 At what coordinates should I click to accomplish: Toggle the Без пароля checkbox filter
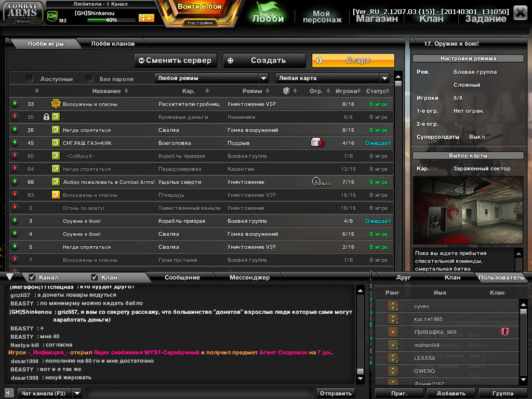point(89,79)
